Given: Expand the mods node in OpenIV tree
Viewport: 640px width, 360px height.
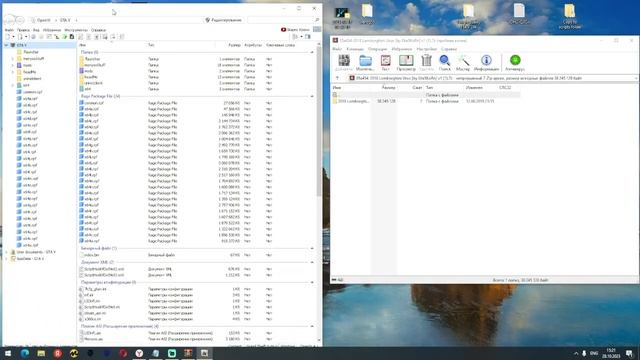Looking at the screenshot, I should coord(13,65).
